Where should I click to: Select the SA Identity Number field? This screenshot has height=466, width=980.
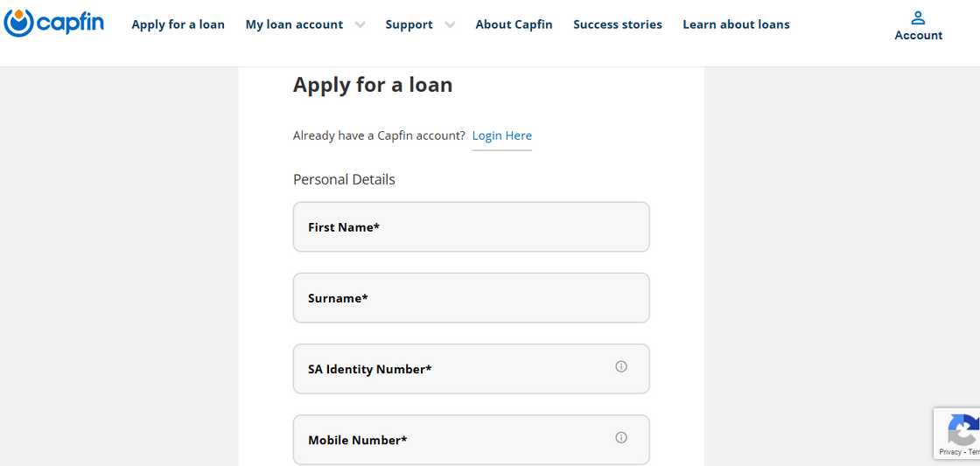(x=455, y=369)
